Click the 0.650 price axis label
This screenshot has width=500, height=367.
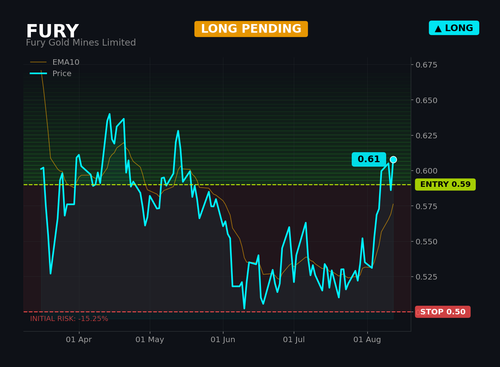point(426,100)
